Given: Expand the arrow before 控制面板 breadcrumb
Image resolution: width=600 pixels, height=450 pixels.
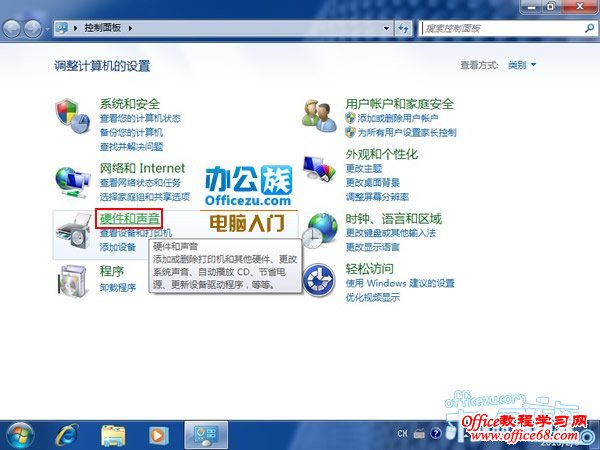Looking at the screenshot, I should (x=75, y=28).
